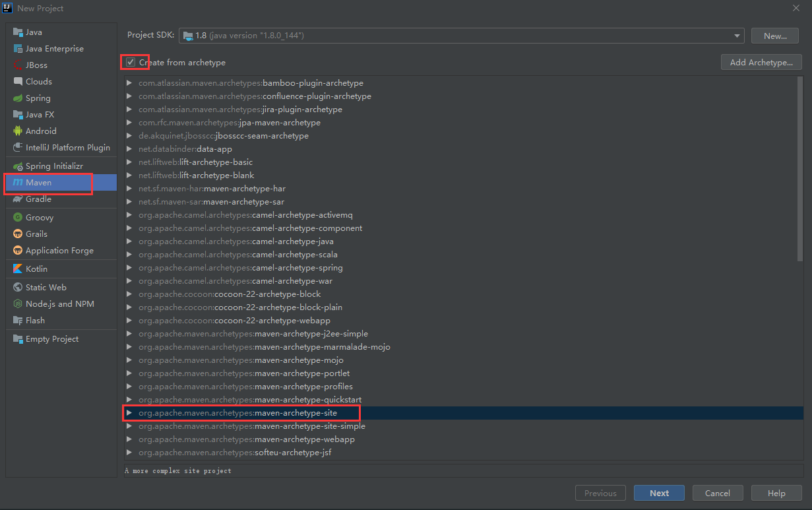Click the Empty Project folder icon

18,339
